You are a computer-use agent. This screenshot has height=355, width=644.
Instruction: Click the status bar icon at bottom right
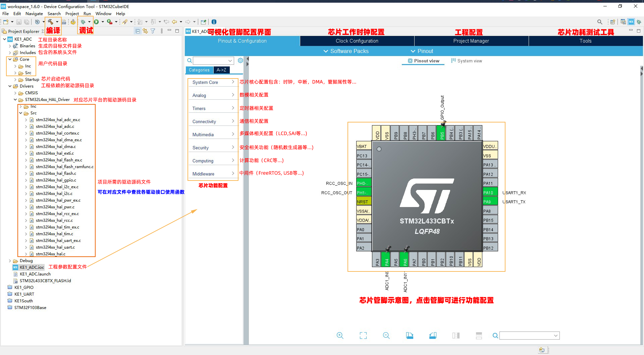coord(542,350)
